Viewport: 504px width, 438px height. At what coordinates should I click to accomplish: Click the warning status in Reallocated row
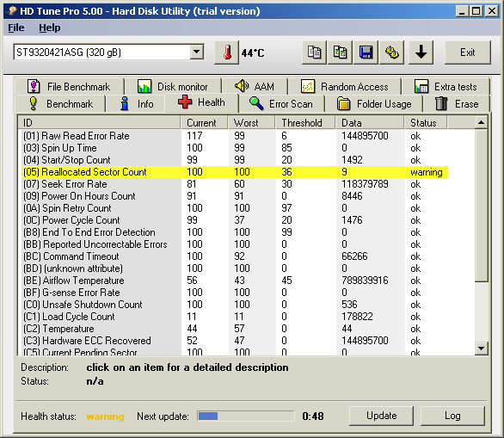coord(427,172)
